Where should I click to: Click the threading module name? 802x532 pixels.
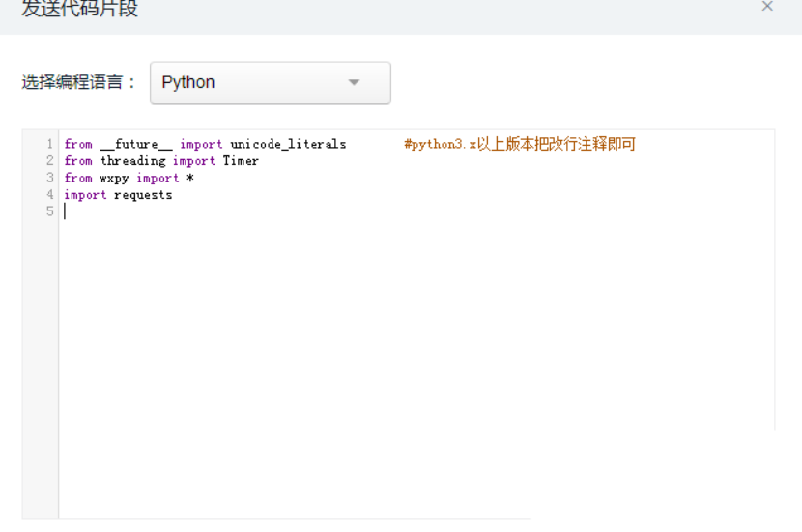coord(133,161)
